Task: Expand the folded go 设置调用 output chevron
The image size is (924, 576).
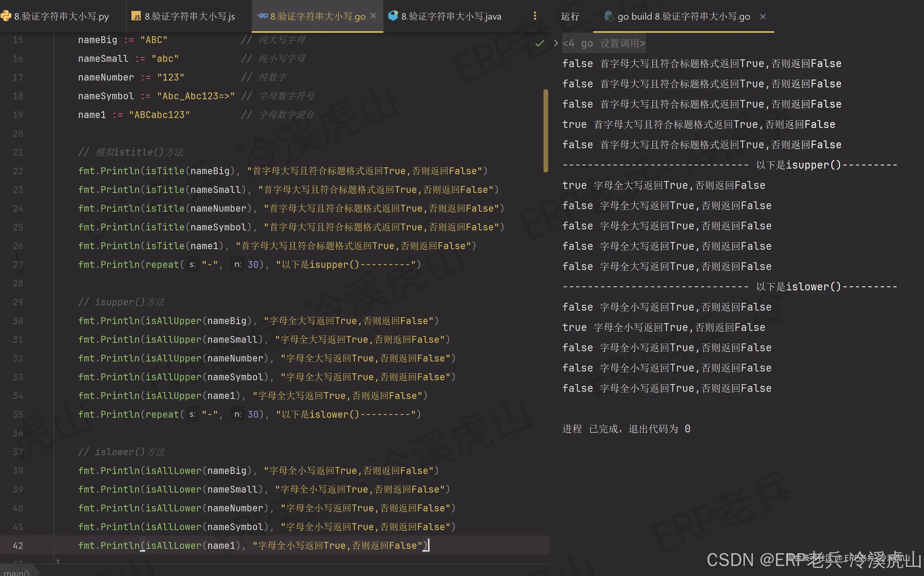Action: click(x=556, y=43)
